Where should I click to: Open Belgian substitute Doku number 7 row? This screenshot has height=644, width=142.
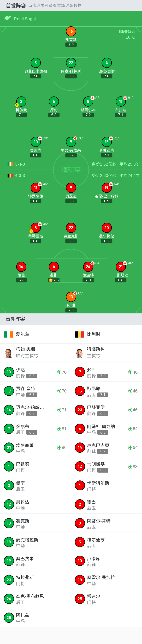pyautogui.click(x=107, y=372)
